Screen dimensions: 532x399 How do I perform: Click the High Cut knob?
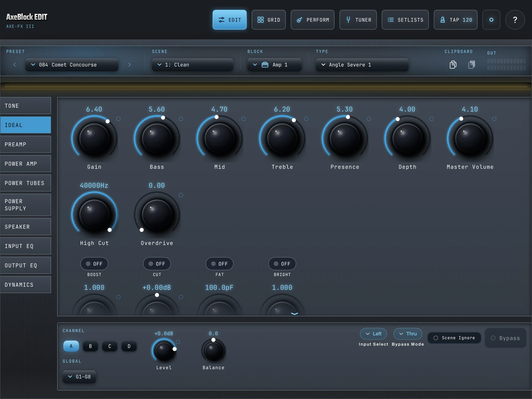(94, 214)
